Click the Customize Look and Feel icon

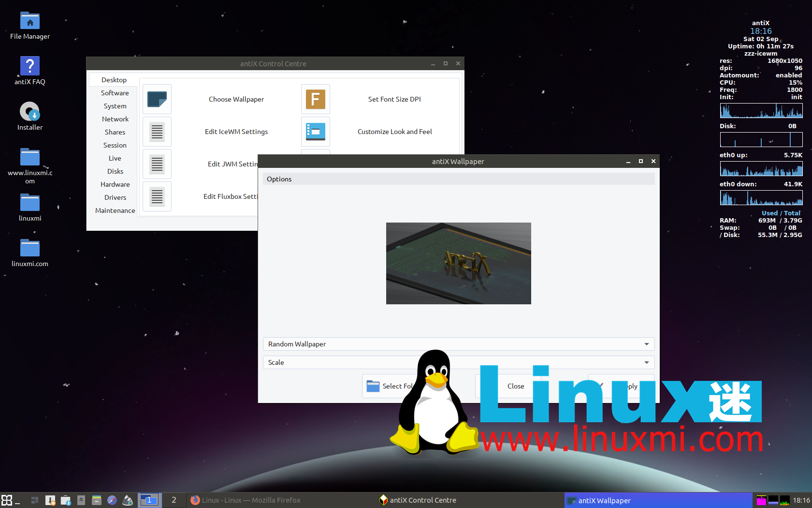coord(316,132)
